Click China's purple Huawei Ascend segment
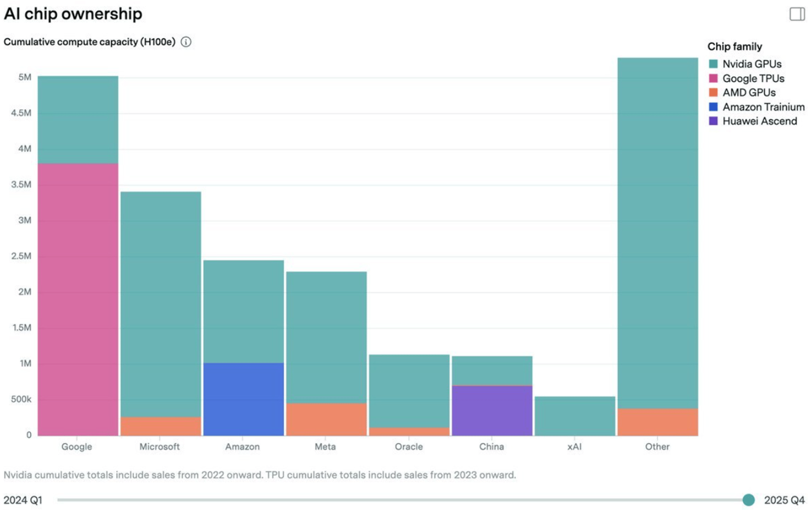Screen dimensions: 812x510 tap(492, 410)
